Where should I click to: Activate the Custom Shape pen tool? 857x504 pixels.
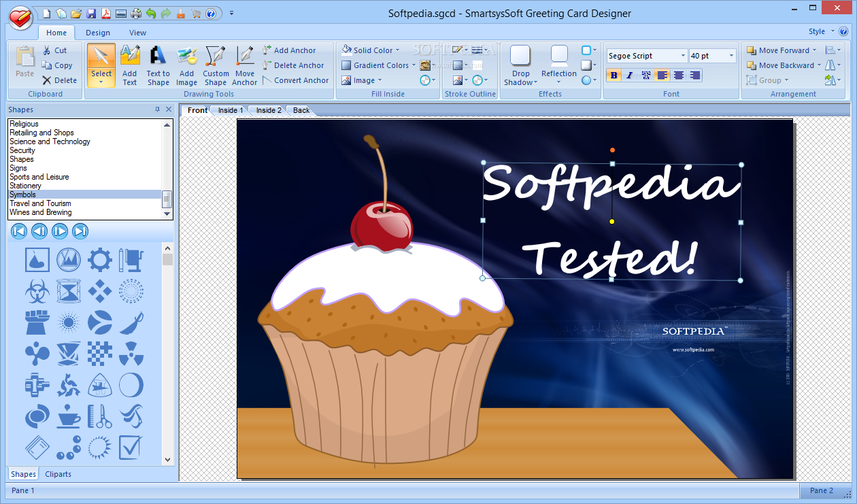216,65
